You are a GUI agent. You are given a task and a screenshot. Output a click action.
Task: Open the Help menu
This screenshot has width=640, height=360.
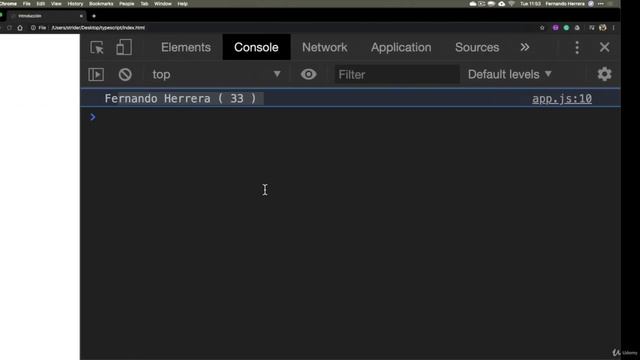point(182,4)
